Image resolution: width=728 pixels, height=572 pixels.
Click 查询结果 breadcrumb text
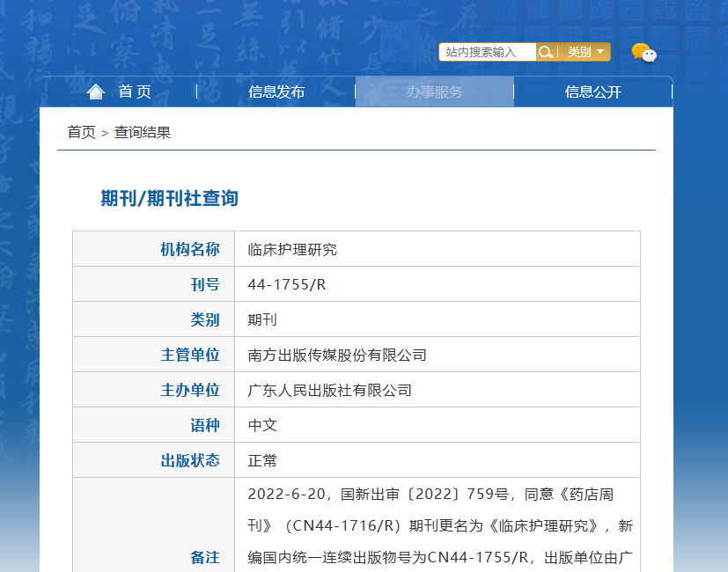143,132
